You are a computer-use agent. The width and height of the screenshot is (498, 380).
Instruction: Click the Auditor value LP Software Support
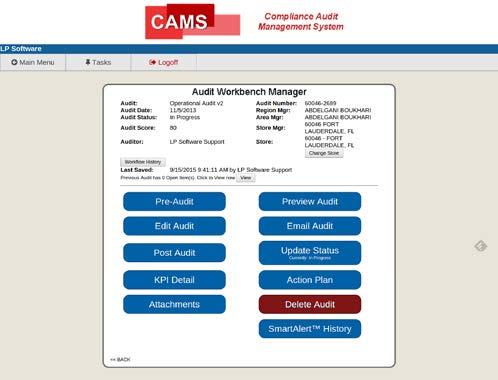tap(197, 142)
